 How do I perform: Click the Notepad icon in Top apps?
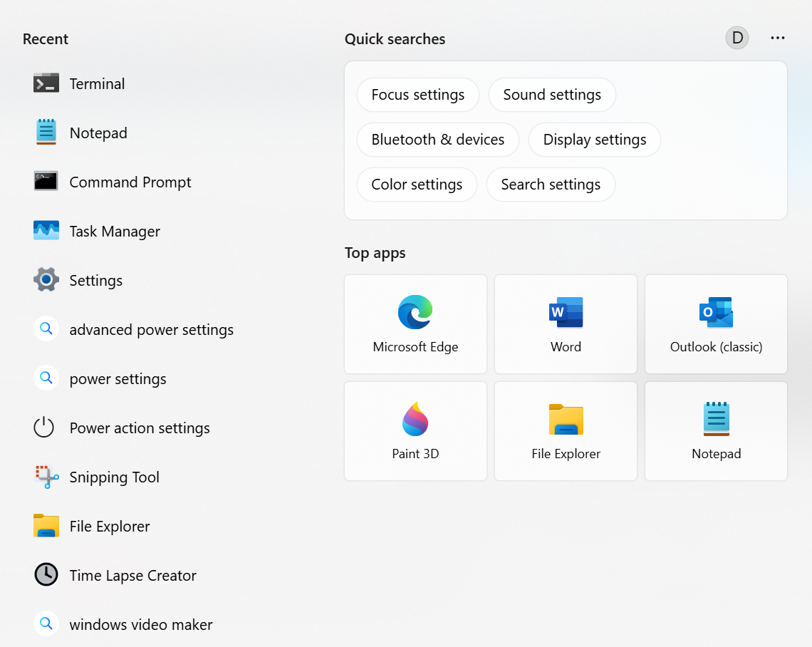click(x=716, y=419)
